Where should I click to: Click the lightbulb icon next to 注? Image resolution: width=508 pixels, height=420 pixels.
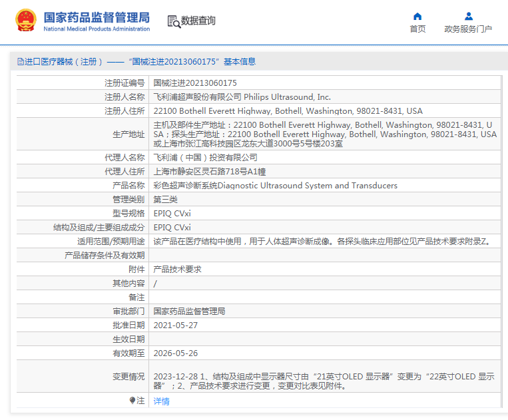coord(132,401)
